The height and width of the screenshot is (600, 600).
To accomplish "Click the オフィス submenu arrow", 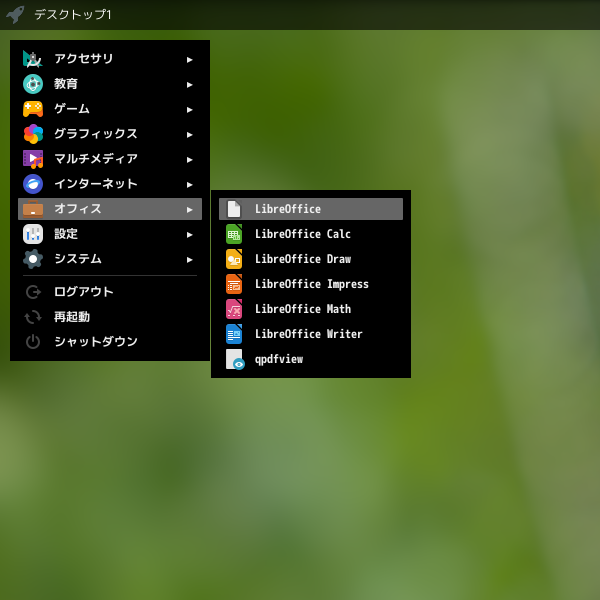I will pyautogui.click(x=189, y=210).
